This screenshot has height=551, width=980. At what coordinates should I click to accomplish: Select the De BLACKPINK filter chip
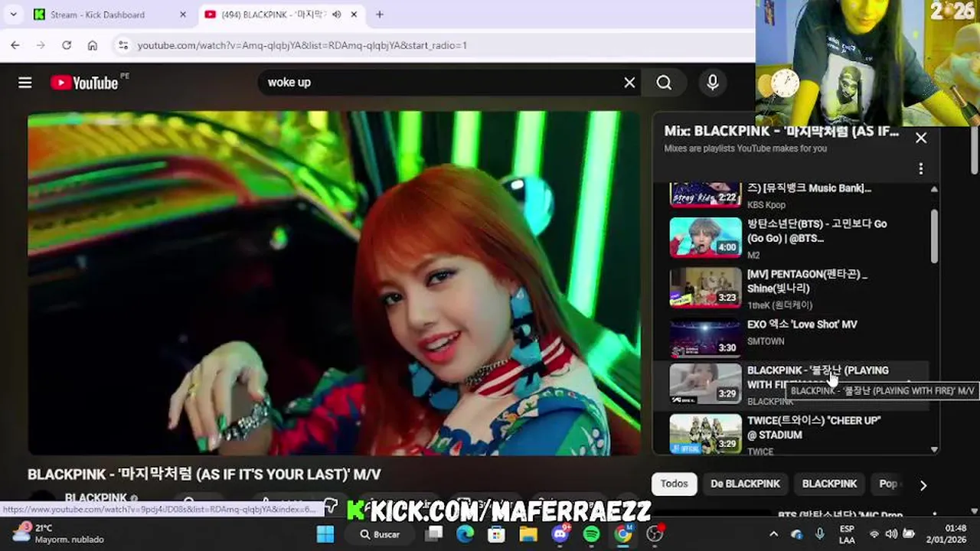click(x=745, y=484)
